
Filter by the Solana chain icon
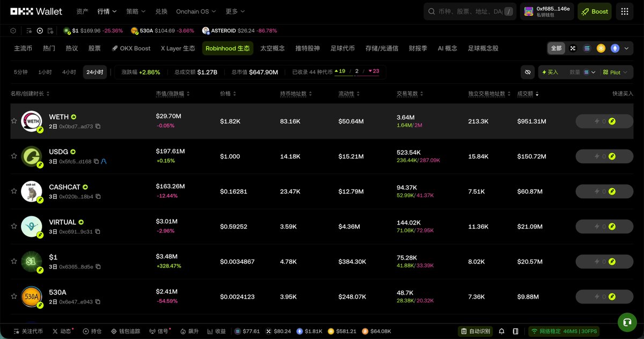tap(587, 48)
